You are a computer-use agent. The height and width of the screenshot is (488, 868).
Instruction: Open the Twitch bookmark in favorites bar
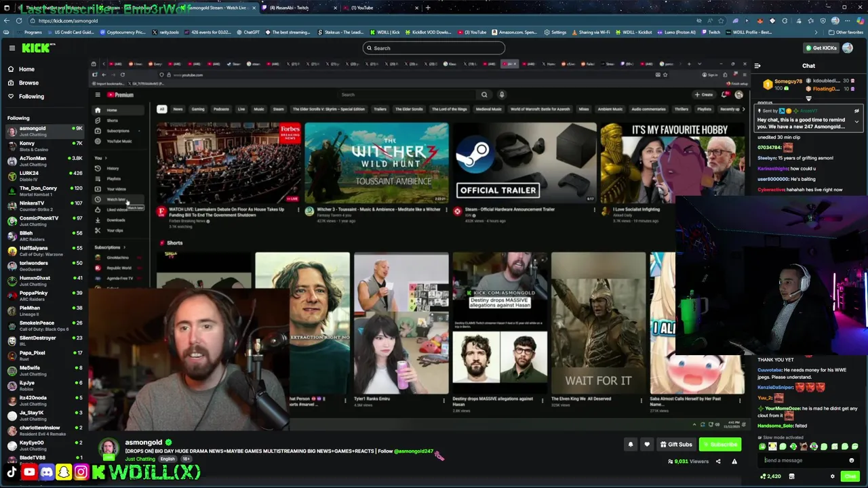tap(711, 33)
